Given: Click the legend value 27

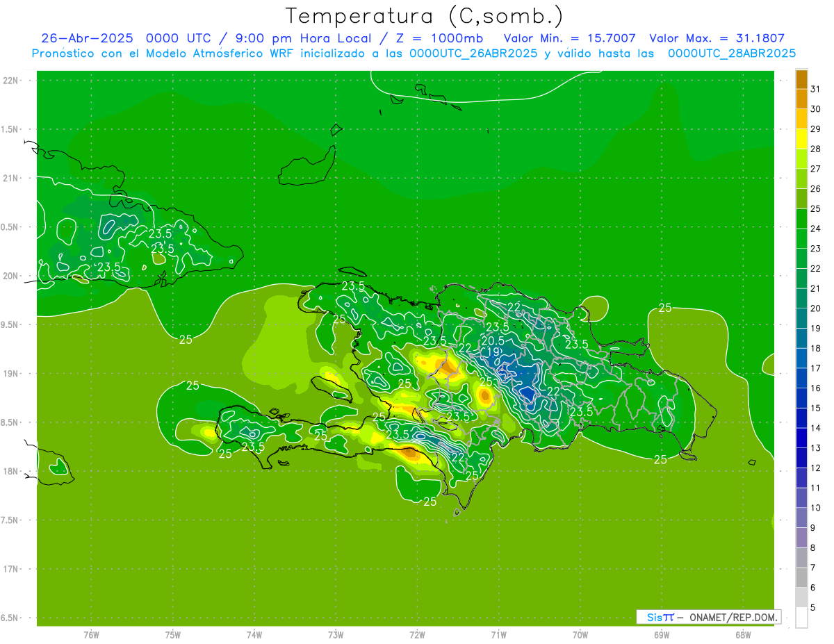Looking at the screenshot, I should pos(815,169).
